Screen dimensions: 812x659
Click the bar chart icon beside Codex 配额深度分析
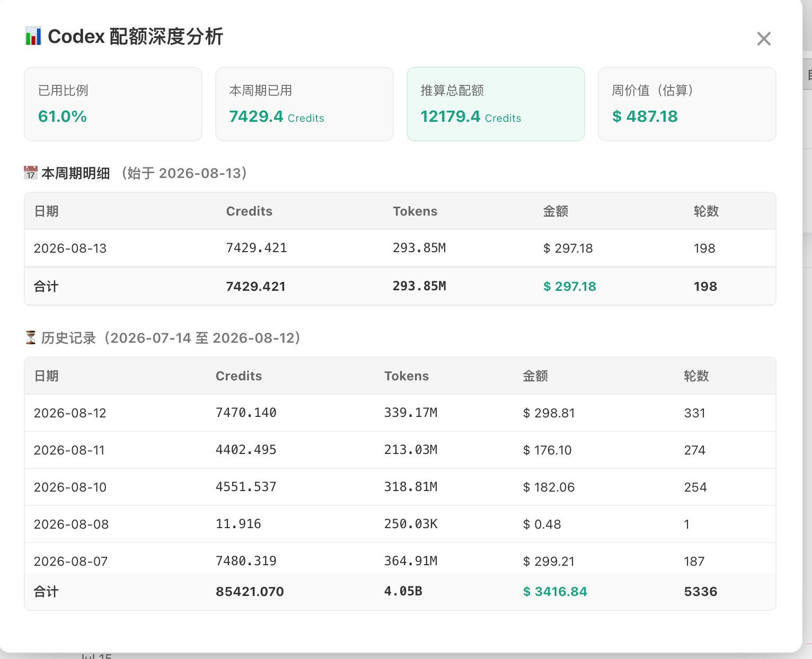click(x=33, y=36)
